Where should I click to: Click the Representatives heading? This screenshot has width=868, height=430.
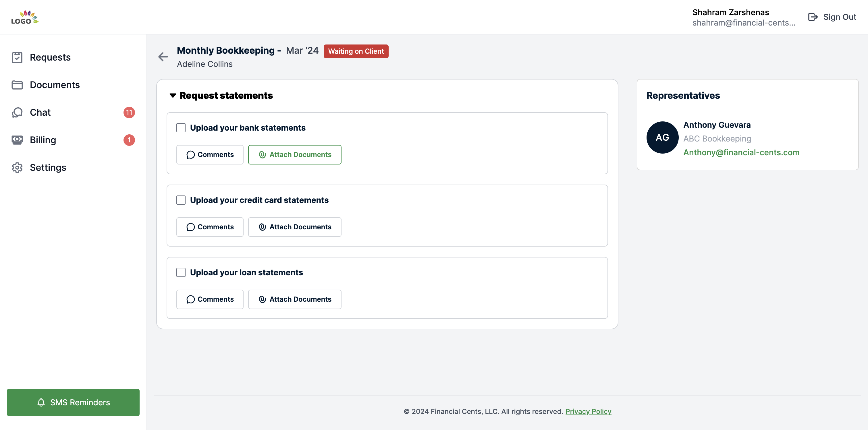pos(683,95)
